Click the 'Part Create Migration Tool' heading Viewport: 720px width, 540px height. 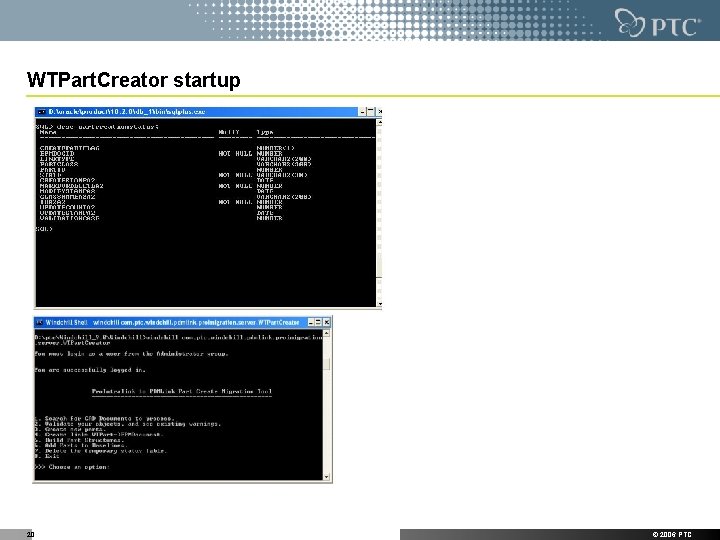click(x=182, y=392)
